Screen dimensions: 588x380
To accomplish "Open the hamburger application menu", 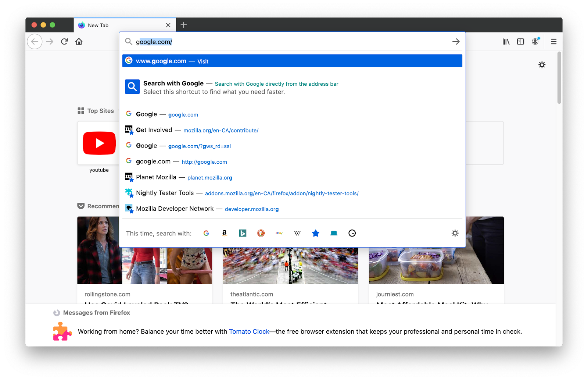I will click(x=554, y=42).
